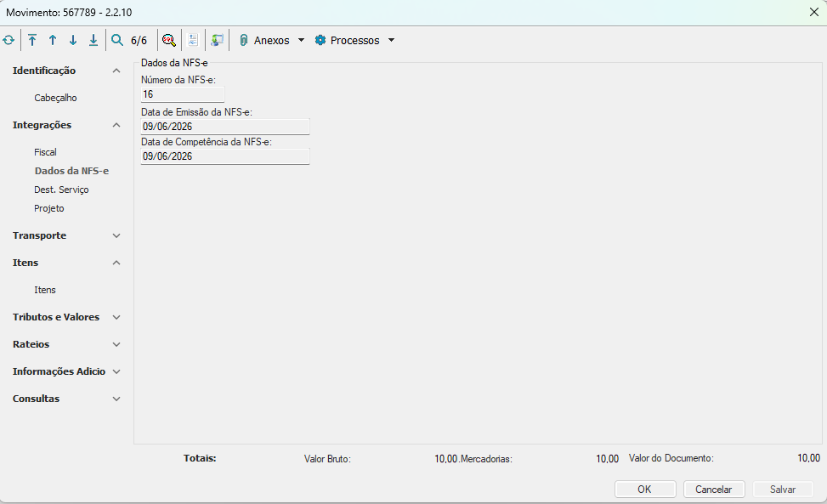Expand the Transporte section chevron

click(x=116, y=235)
